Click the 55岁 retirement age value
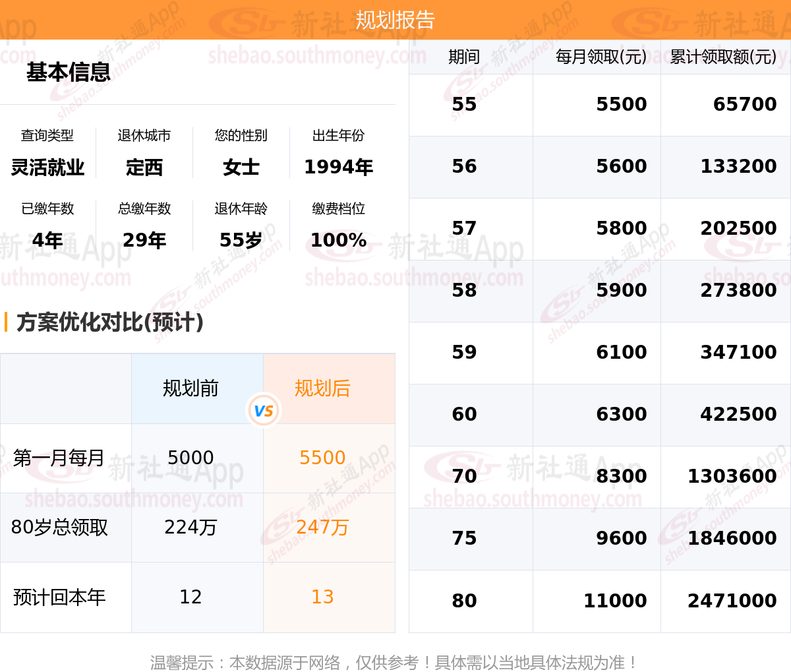This screenshot has height=672, width=791. coord(241,240)
